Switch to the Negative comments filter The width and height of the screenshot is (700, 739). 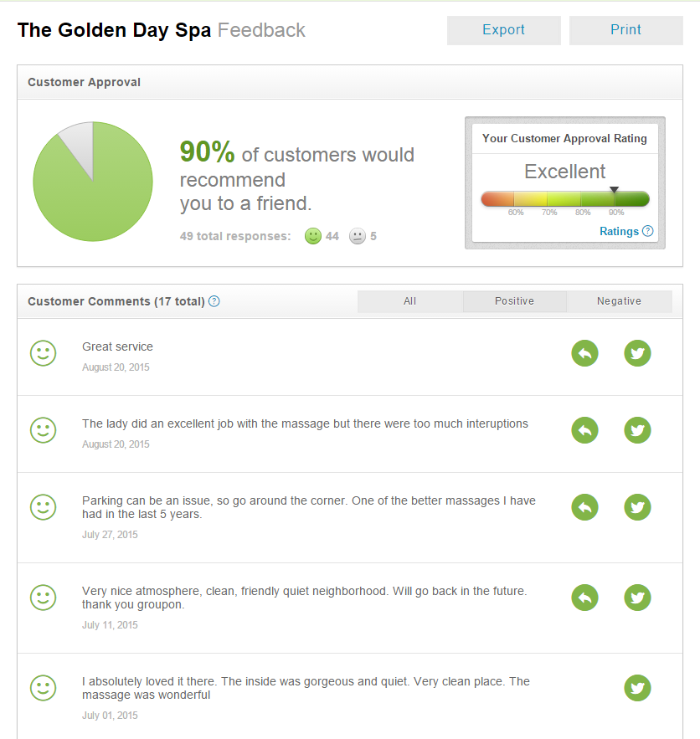[x=619, y=301]
